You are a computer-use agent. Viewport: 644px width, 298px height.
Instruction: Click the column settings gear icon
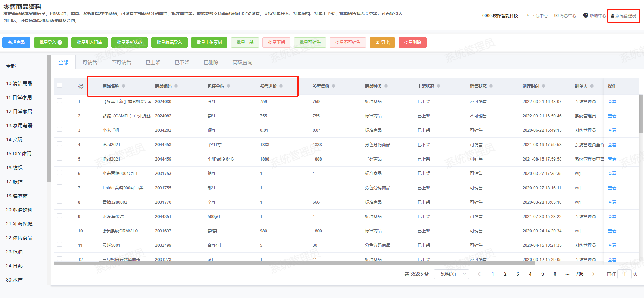point(81,86)
